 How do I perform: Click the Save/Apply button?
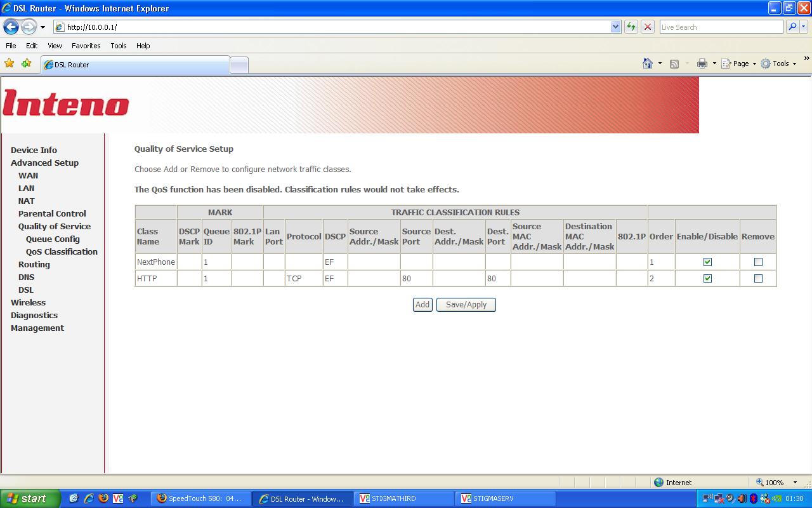[x=466, y=305]
